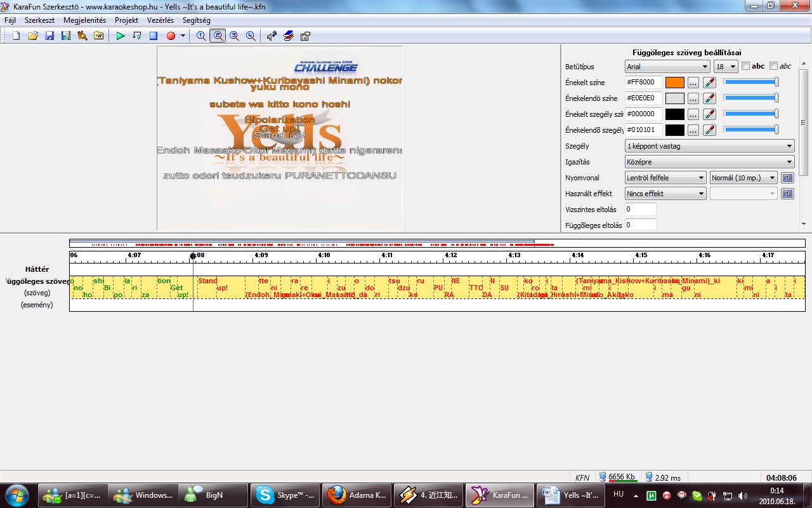This screenshot has height=508, width=812.
Task: Click the Save As icon with pencil
Action: coord(66,36)
